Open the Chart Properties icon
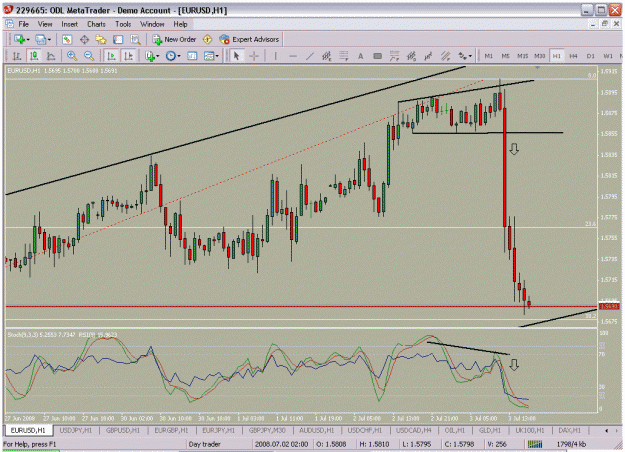 [x=192, y=56]
